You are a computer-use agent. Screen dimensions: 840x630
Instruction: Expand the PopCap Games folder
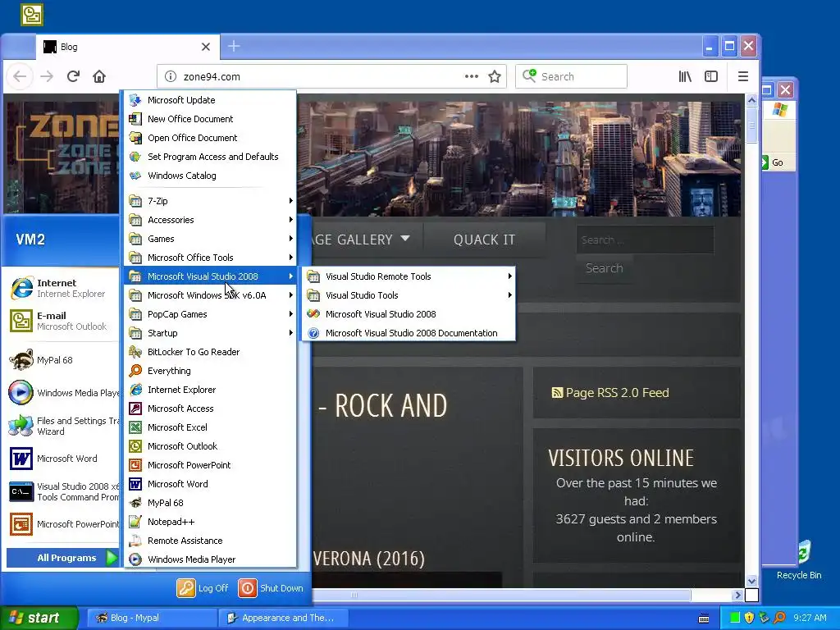tap(210, 314)
